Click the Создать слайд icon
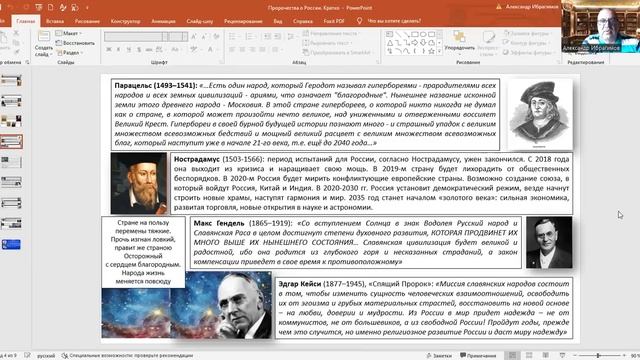Viewport: 640px width, 360px height. pyautogui.click(x=43, y=37)
